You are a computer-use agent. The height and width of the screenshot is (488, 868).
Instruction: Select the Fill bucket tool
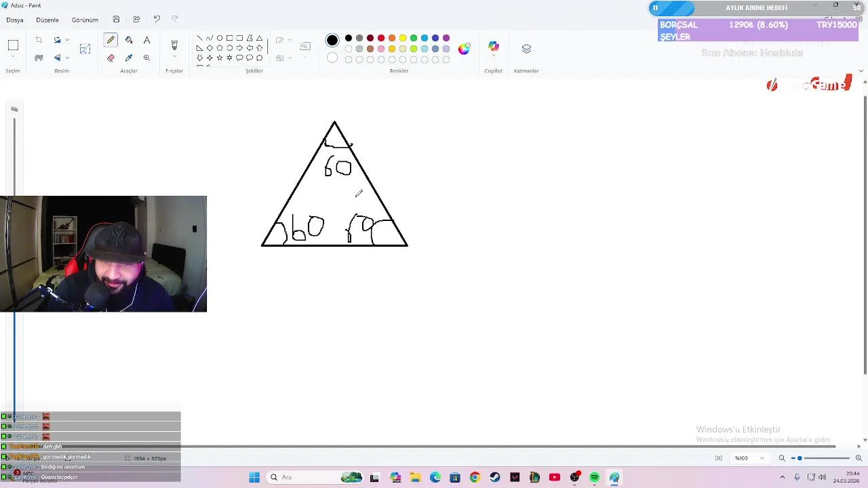pos(129,40)
